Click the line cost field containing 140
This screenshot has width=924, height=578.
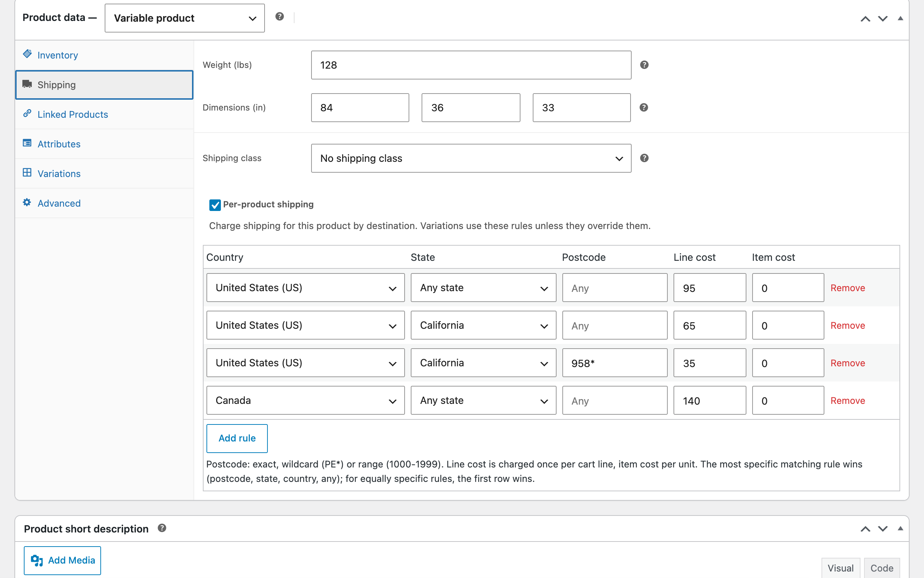pyautogui.click(x=709, y=400)
